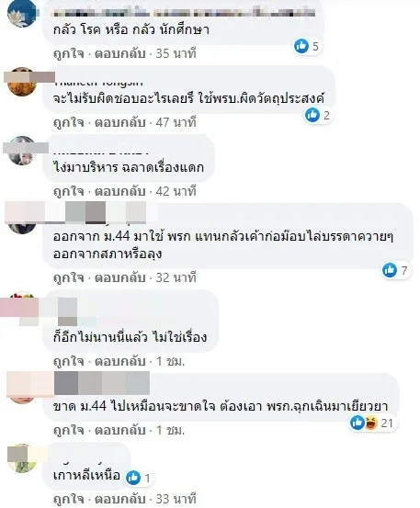The width and height of the screenshot is (420, 508).
Task: Open the 33 นาที timestamp on last comment
Action: [176, 499]
